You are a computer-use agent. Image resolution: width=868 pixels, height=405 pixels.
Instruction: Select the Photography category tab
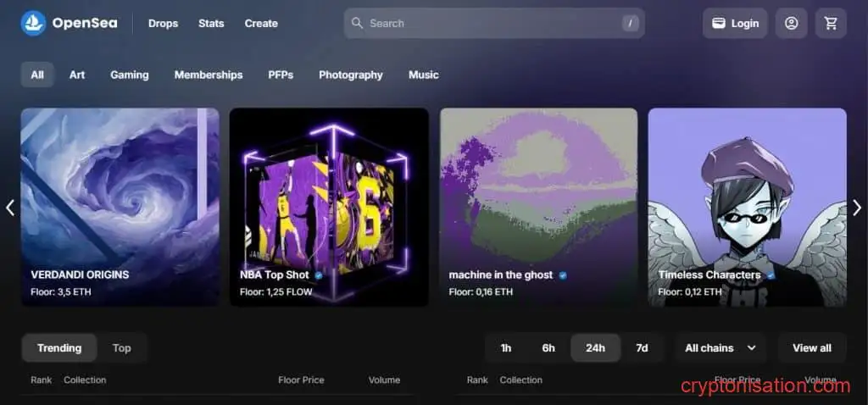(350, 75)
